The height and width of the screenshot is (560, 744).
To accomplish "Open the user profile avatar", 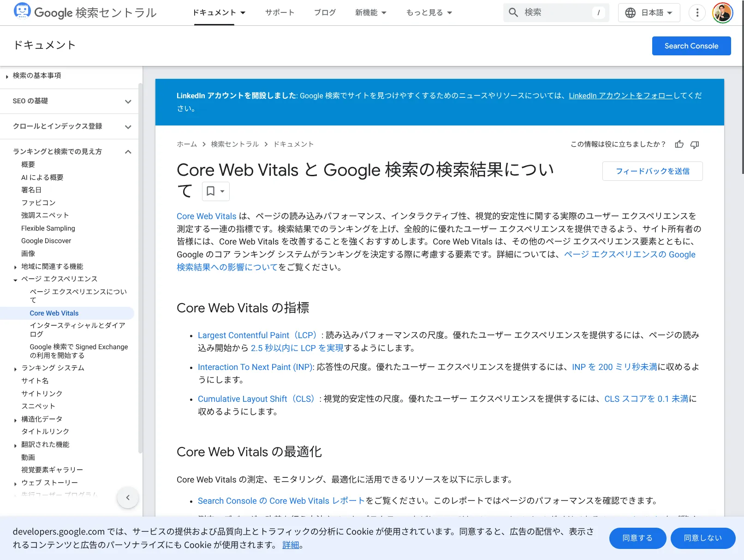I will click(722, 12).
